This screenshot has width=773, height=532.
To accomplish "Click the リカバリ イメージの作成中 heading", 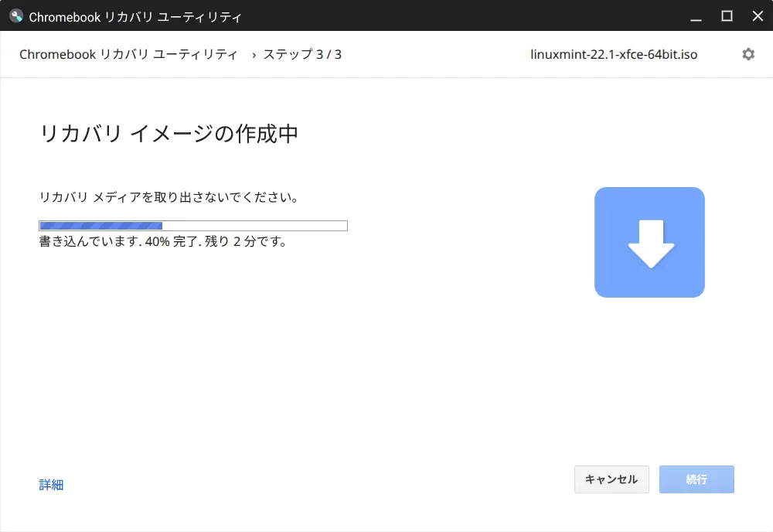I will 170,134.
